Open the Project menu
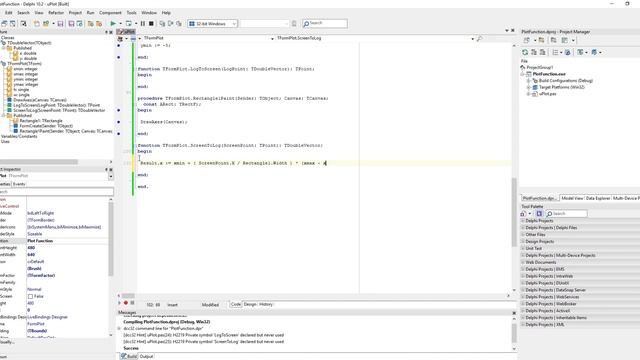This screenshot has width=640, height=360. click(x=75, y=13)
